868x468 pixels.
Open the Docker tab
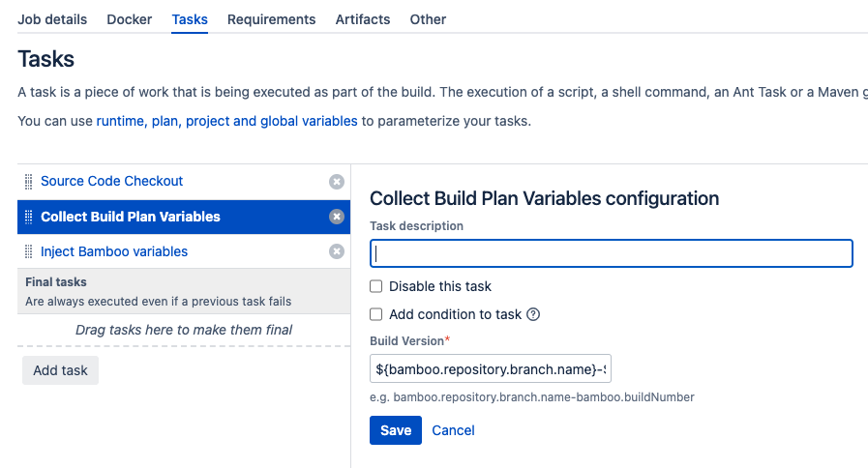[x=129, y=19]
